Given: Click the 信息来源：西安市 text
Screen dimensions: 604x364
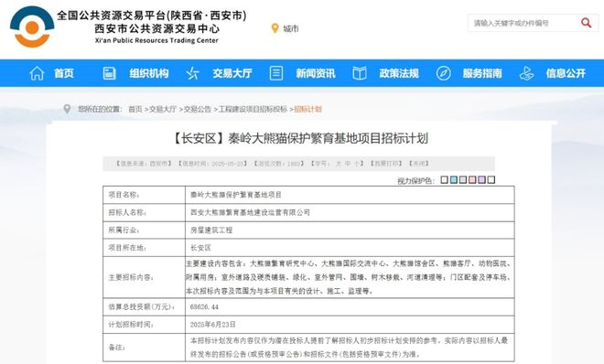Looking at the screenshot, I should (144, 164).
